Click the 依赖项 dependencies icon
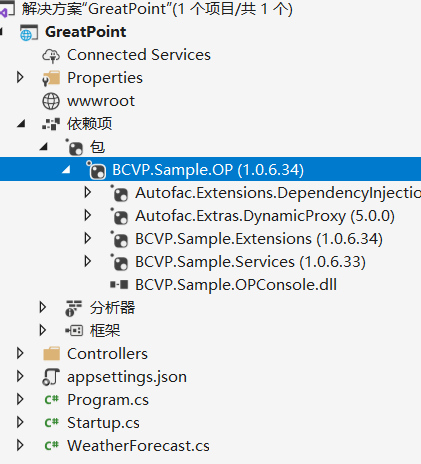The height and width of the screenshot is (464, 421). click(51, 124)
